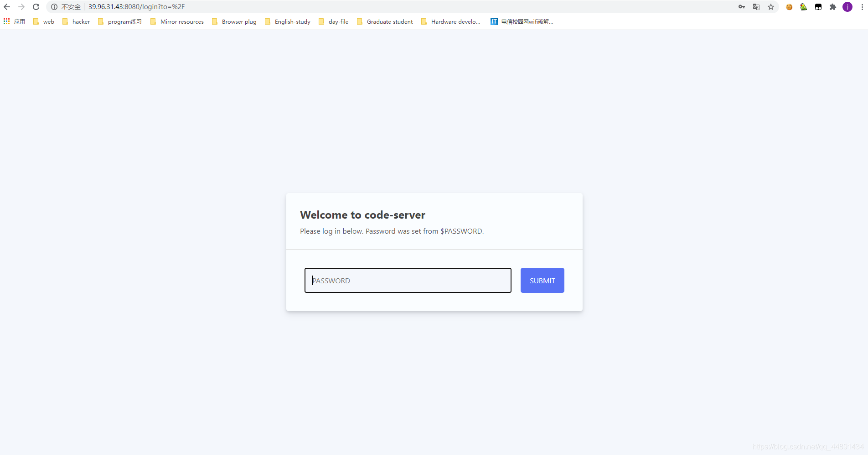This screenshot has width=868, height=455.
Task: Open the program练习 bookmark folder
Action: 120,21
